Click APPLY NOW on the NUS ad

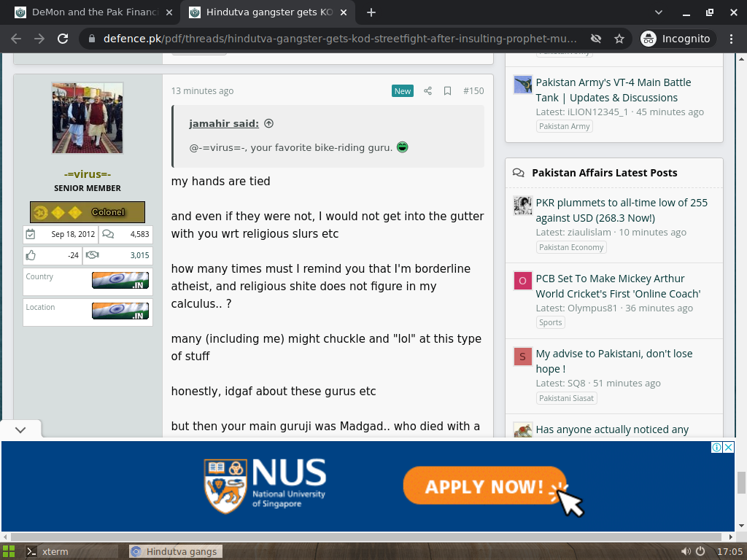coord(485,486)
